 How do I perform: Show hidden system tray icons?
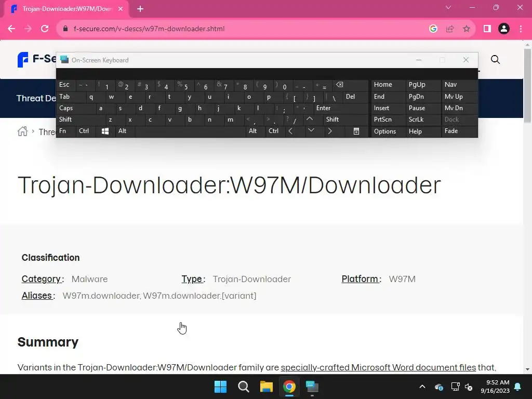click(422, 387)
